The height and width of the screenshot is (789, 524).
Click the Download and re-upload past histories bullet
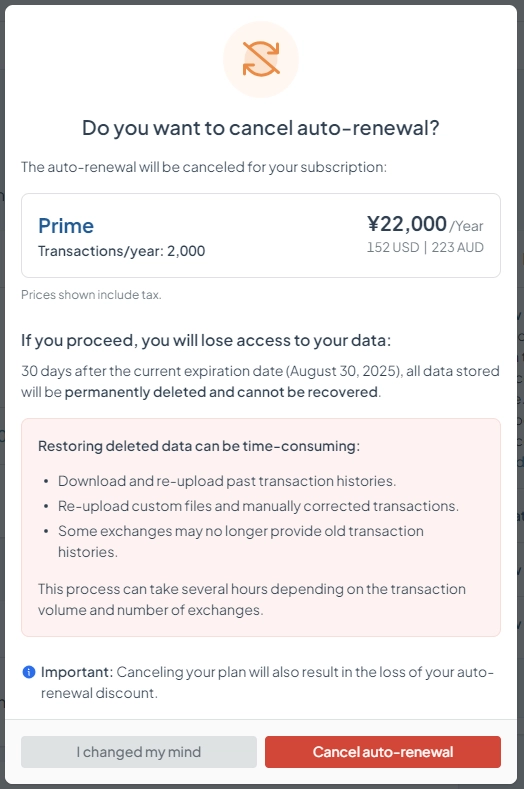point(227,481)
